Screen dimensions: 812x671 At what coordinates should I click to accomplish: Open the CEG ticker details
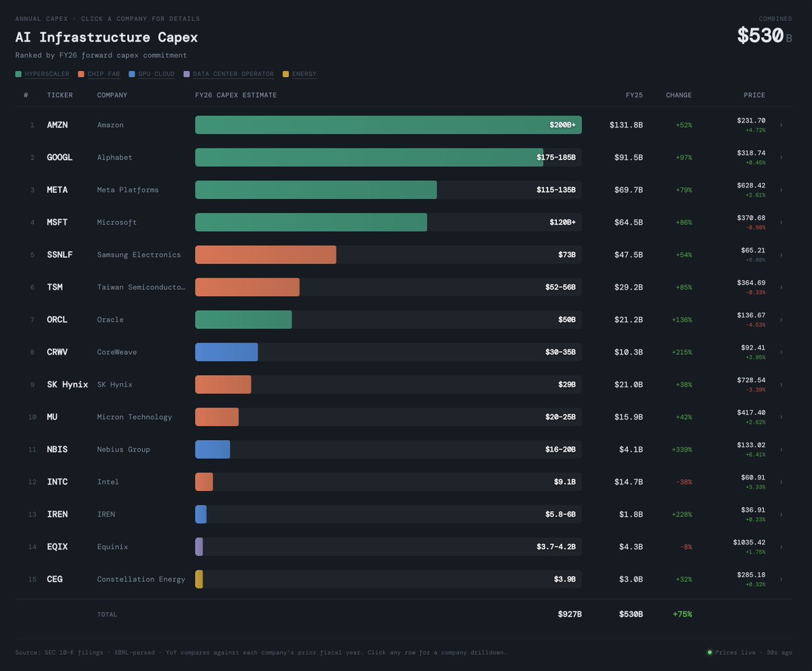55,580
